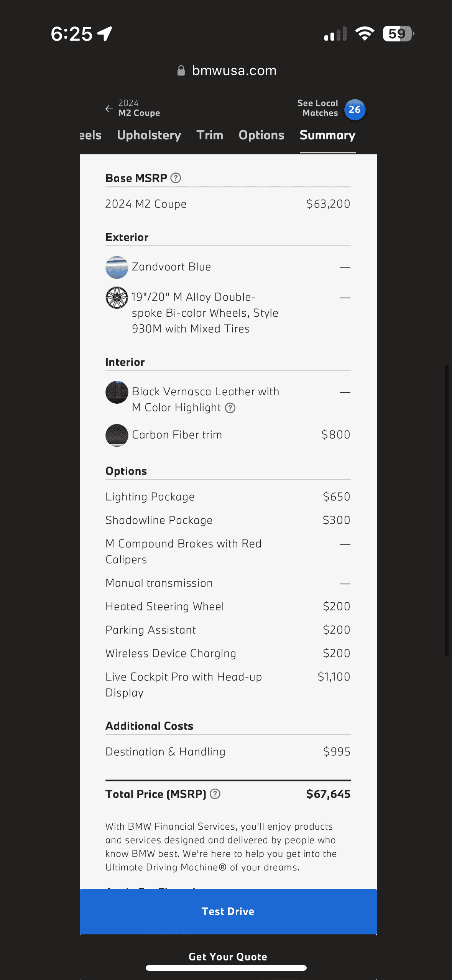Open See Local Matches link

[318, 108]
